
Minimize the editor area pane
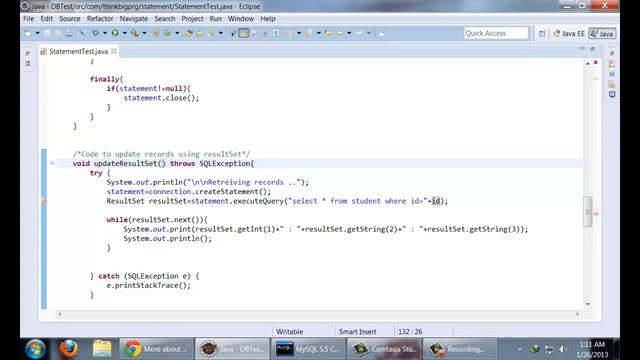tap(582, 49)
